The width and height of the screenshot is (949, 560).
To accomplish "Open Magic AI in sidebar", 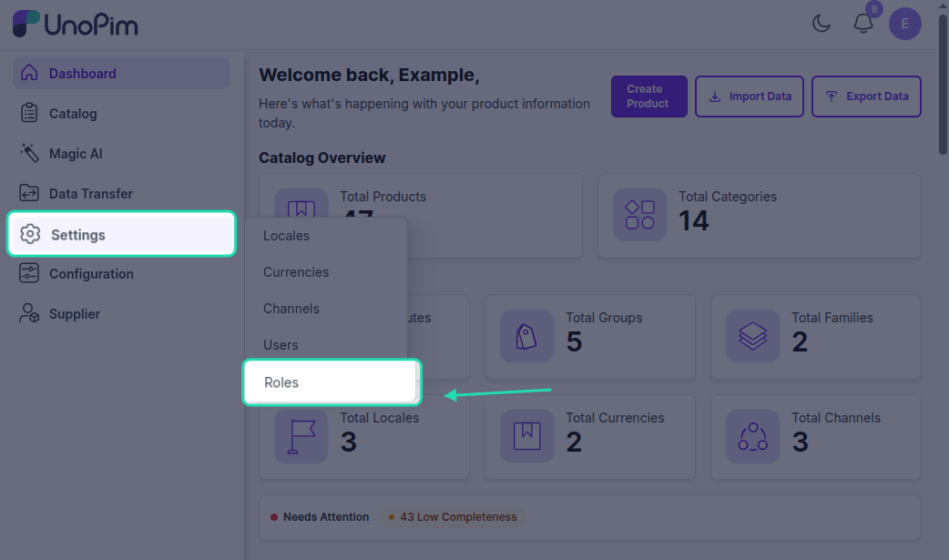I will point(121,153).
